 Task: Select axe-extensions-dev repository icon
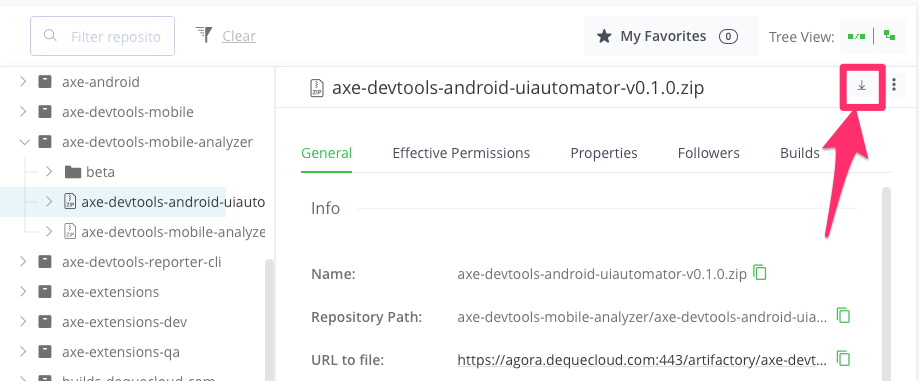pyautogui.click(x=45, y=322)
